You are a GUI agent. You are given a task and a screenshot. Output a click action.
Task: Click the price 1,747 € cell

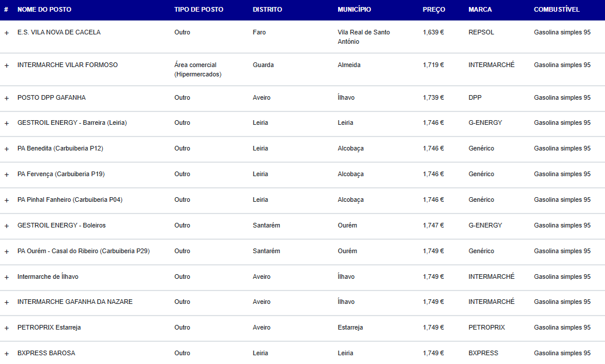tap(433, 226)
